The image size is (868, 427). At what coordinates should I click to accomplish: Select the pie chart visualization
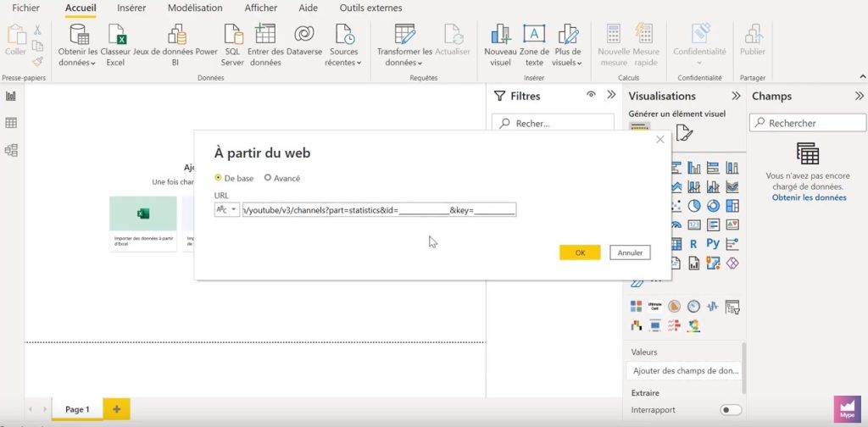tap(694, 206)
